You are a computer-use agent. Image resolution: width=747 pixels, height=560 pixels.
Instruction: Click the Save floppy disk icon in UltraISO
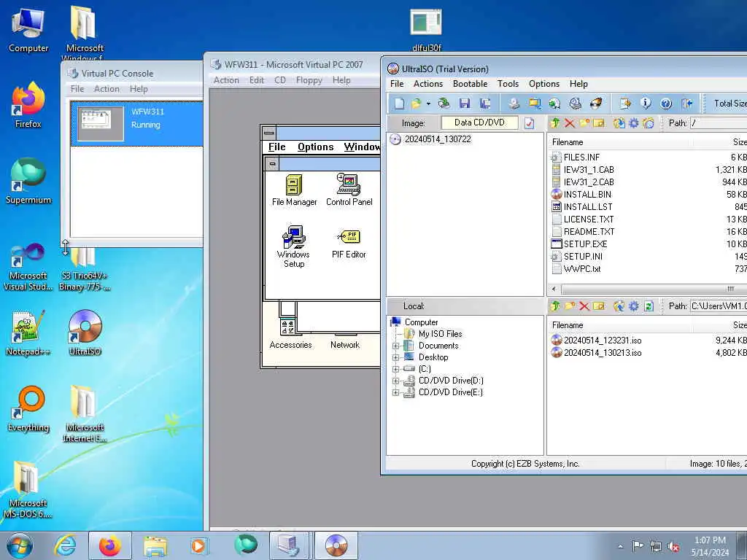(x=465, y=104)
